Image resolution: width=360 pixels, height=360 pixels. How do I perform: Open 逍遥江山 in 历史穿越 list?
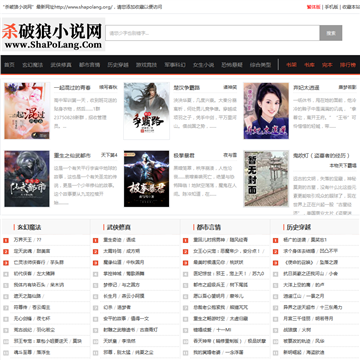(292, 296)
